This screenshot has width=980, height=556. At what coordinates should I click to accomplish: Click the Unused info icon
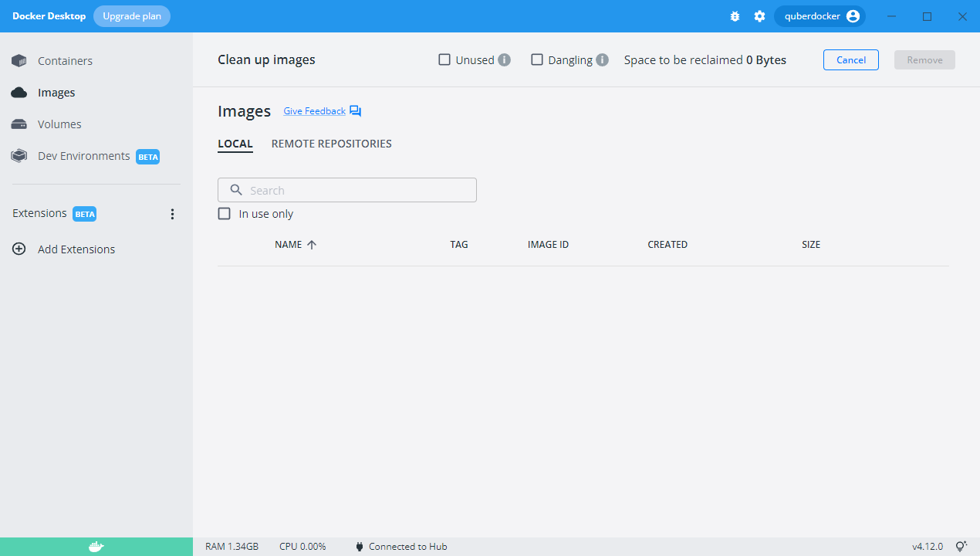[504, 60]
